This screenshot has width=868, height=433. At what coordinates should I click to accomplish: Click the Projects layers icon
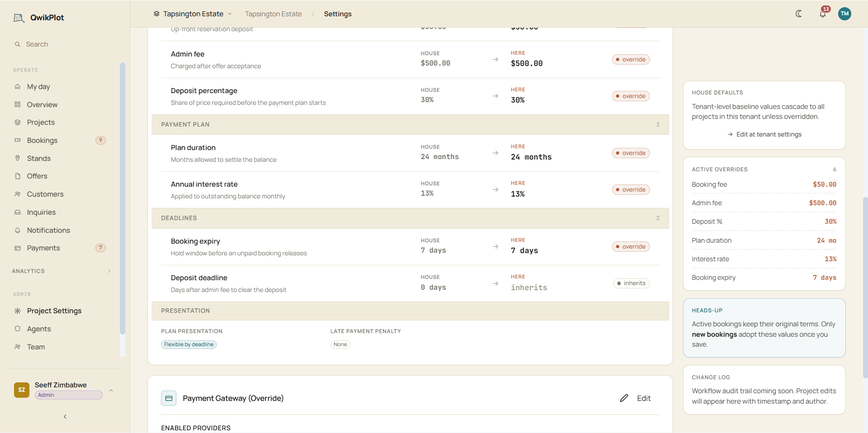18,122
